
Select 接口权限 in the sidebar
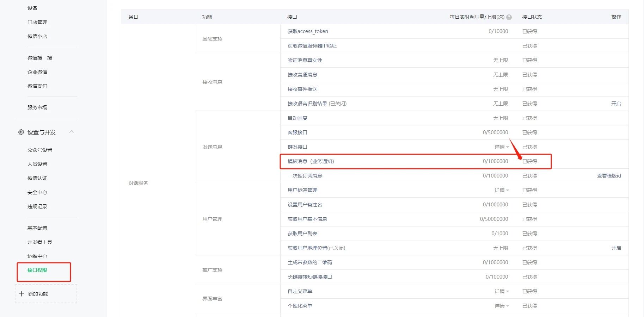point(37,270)
